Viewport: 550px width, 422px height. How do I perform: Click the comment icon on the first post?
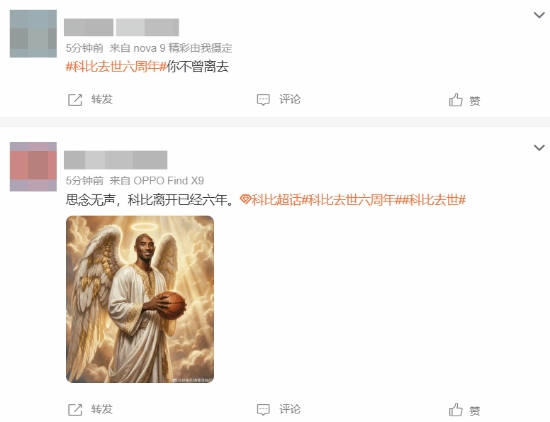tap(263, 100)
